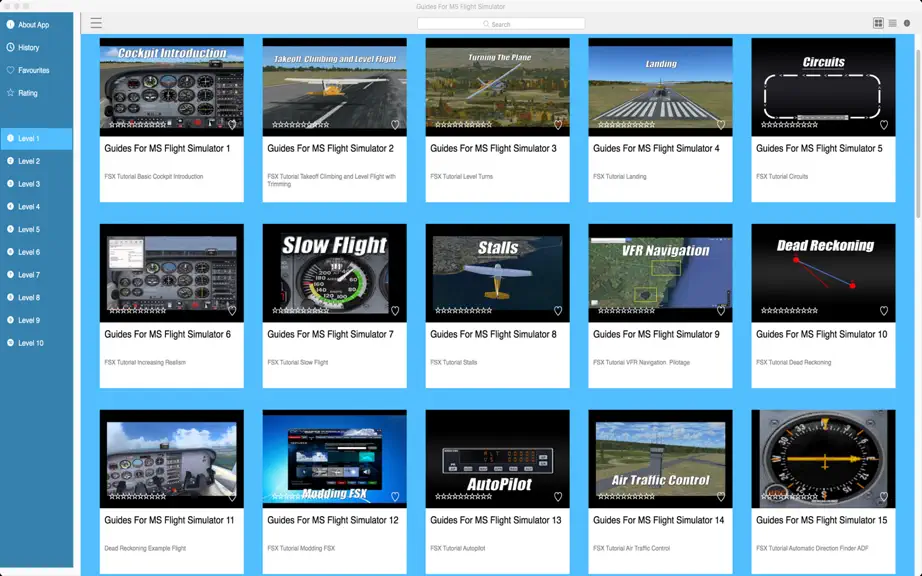Click the Search input field

click(x=501, y=24)
